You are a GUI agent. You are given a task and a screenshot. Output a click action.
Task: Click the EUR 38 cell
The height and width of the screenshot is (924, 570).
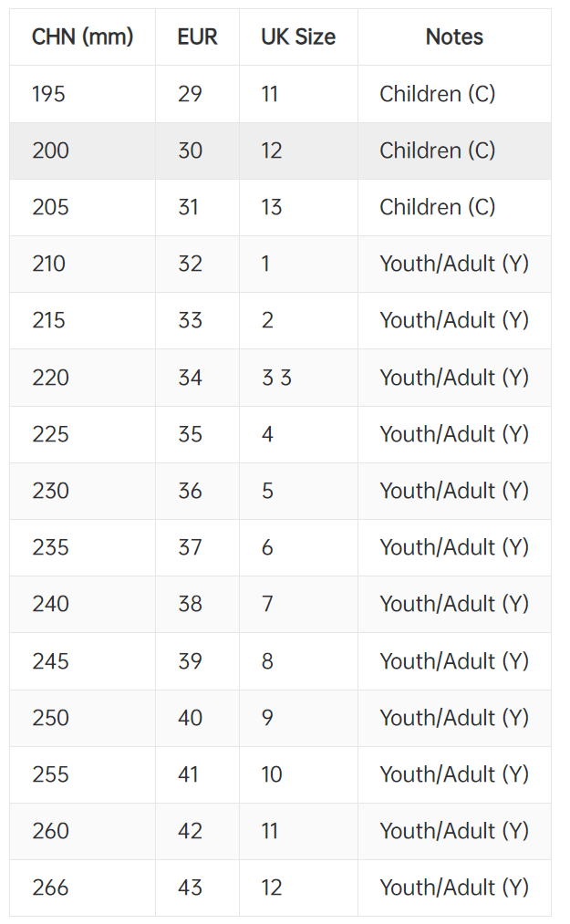[x=190, y=604]
